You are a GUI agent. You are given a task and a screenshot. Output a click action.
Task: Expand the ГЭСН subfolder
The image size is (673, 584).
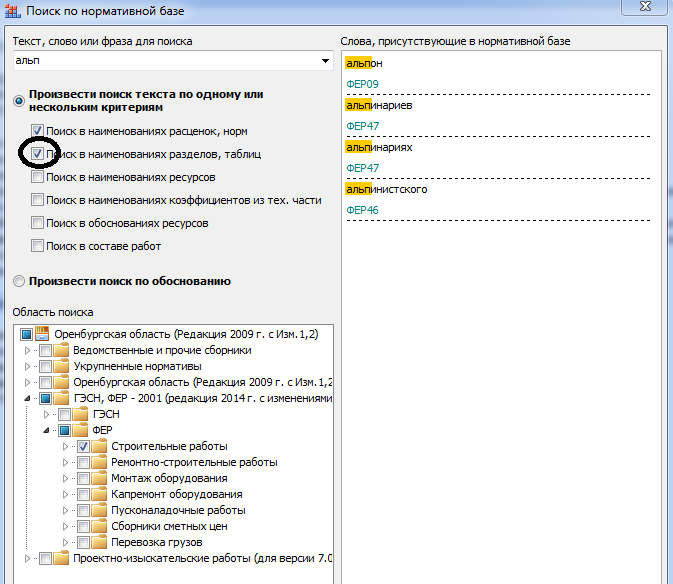(x=46, y=414)
